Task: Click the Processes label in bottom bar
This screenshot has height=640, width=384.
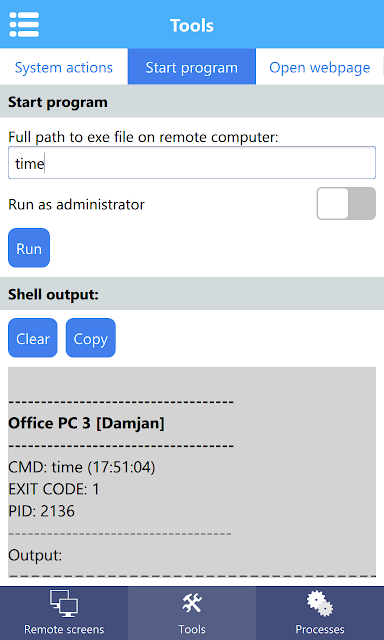Action: coord(320,629)
